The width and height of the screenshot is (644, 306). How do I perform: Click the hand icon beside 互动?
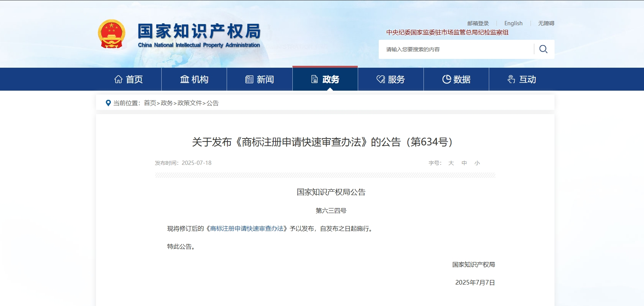pyautogui.click(x=511, y=79)
